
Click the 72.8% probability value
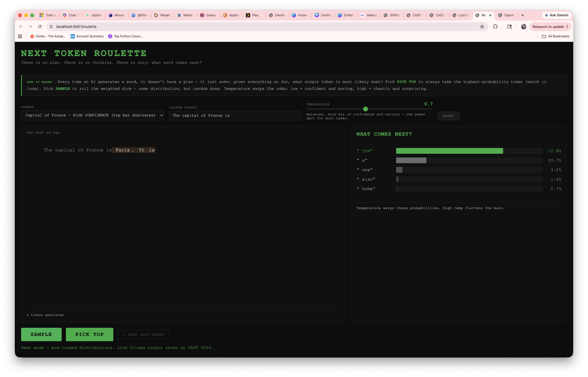click(x=555, y=151)
